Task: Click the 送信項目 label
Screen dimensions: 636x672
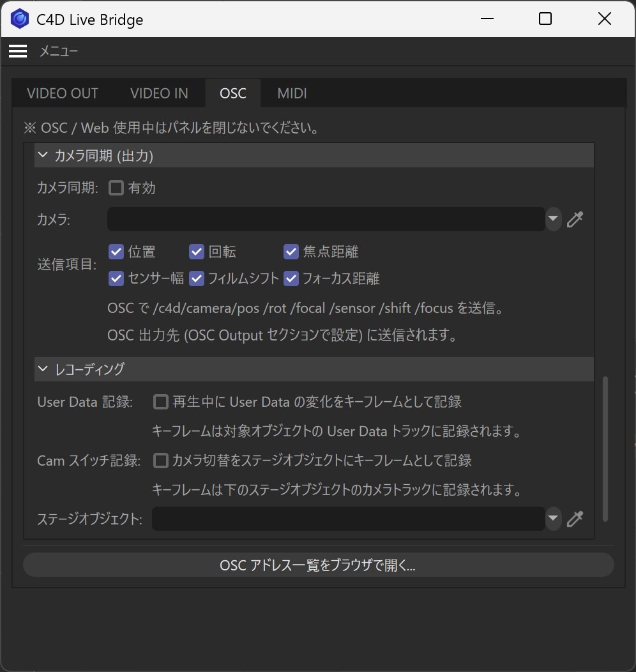Action: pyautogui.click(x=67, y=265)
